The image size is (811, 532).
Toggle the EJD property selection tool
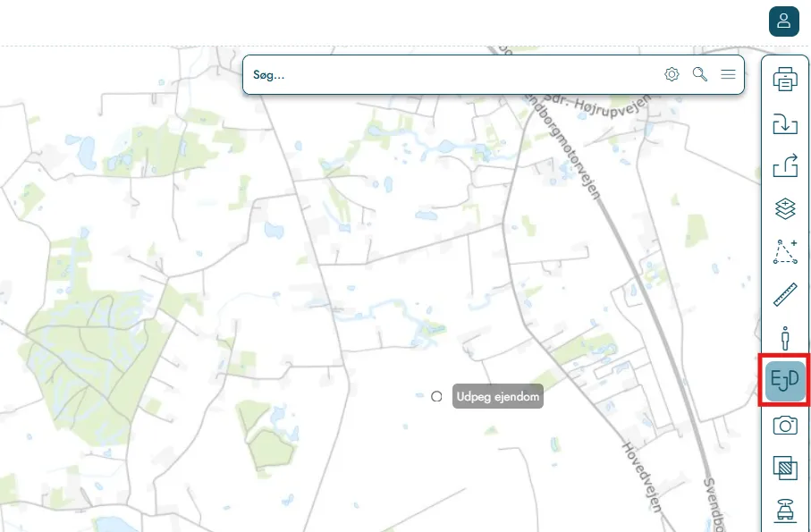[784, 381]
